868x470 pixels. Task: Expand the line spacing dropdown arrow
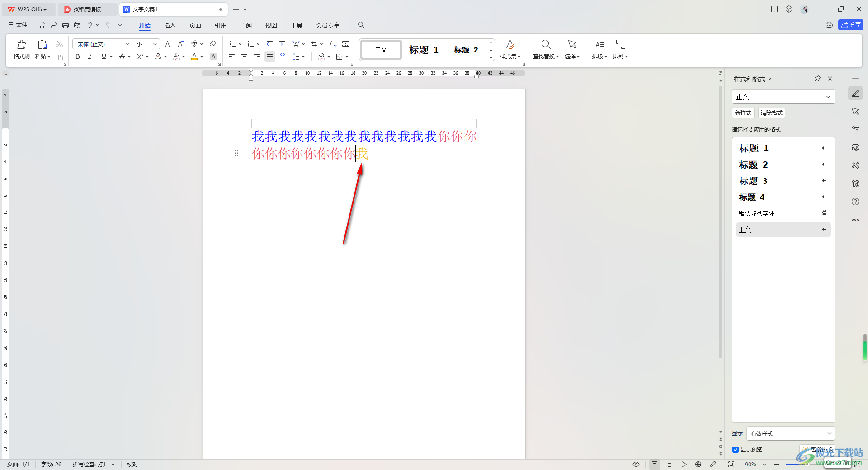(303, 57)
